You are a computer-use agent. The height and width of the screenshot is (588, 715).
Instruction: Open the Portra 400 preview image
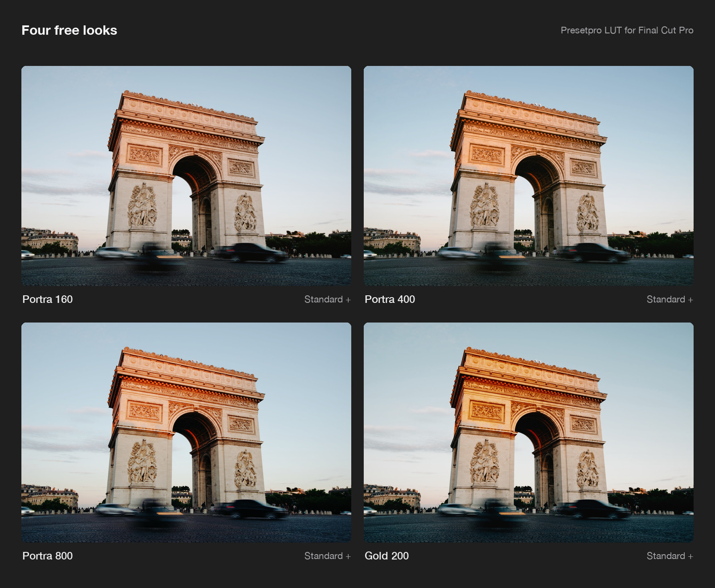coord(529,176)
